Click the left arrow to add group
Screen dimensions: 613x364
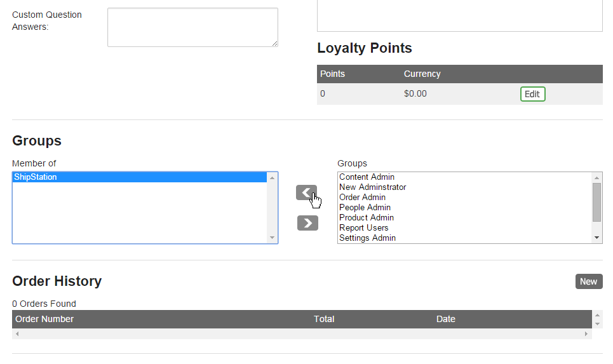[306, 192]
